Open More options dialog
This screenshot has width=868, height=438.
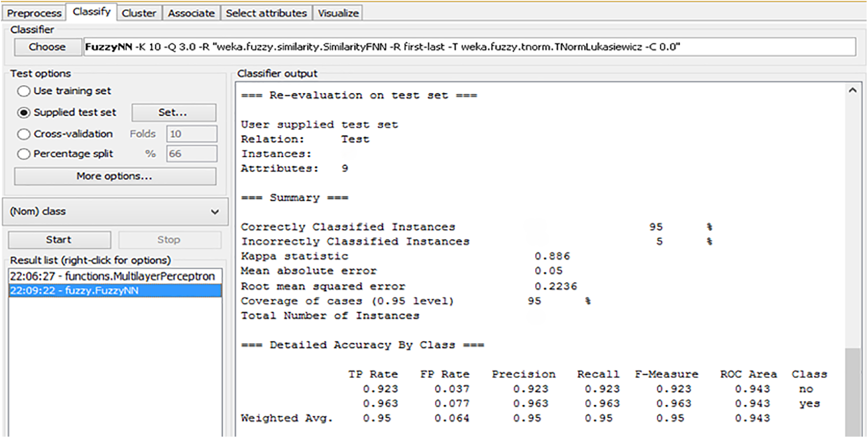115,176
